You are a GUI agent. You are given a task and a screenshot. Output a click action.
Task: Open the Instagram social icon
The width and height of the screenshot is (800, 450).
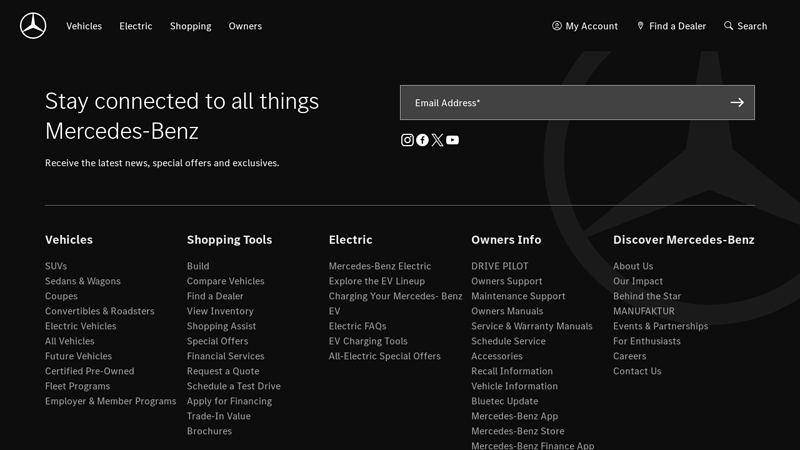point(407,140)
